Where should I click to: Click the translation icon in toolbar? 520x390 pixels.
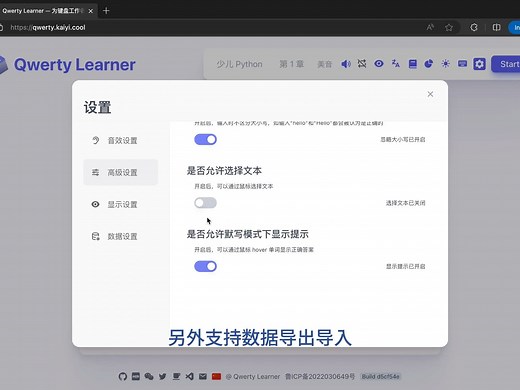pos(396,64)
